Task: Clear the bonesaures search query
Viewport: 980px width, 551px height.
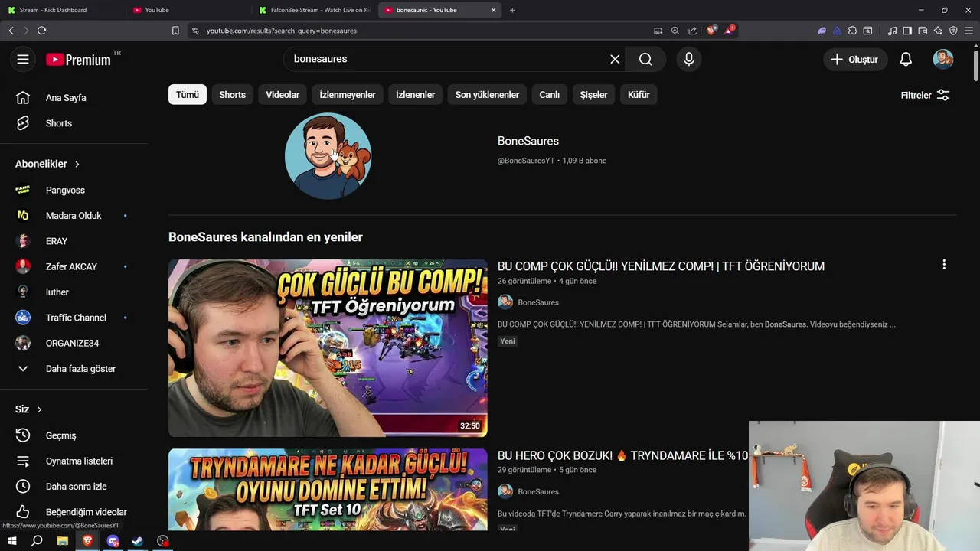Action: [x=615, y=59]
